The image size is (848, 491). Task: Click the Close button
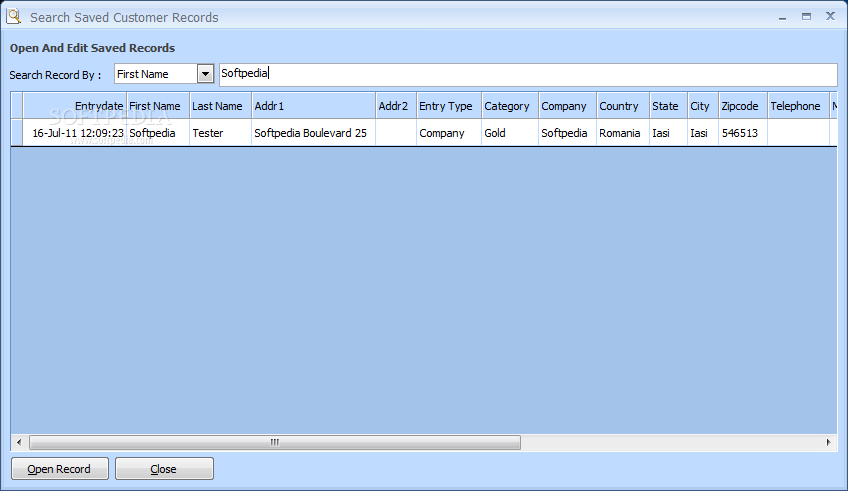pos(164,469)
